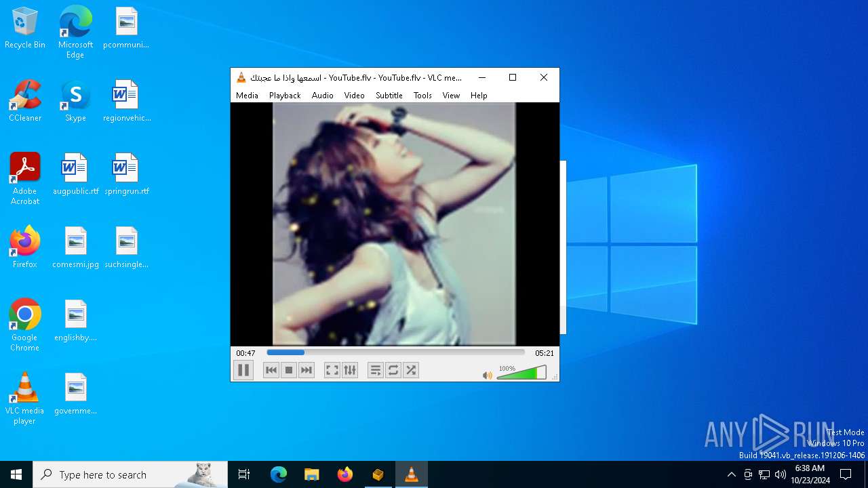Open system volume tray icon
Image resolution: width=868 pixels, height=488 pixels.
coord(781,474)
